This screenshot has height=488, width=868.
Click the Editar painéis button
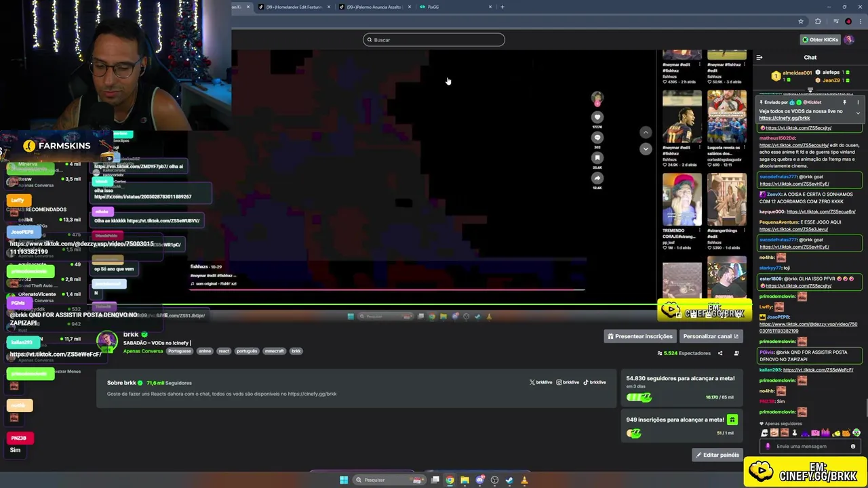tap(717, 455)
